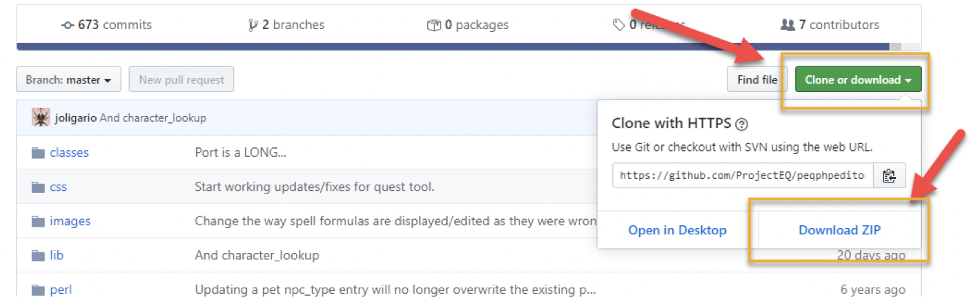
Task: Click joligario's avatar thumbnail
Action: coord(41,118)
